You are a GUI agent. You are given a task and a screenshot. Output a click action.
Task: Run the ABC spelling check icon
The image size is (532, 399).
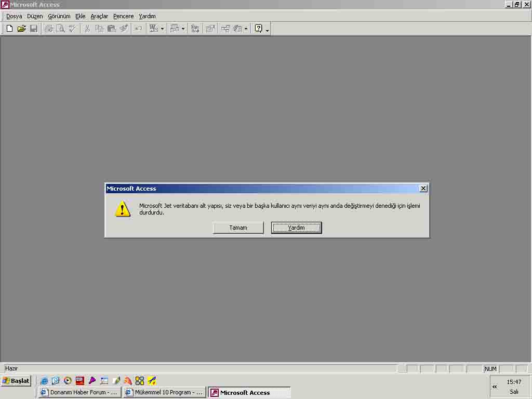coord(72,29)
